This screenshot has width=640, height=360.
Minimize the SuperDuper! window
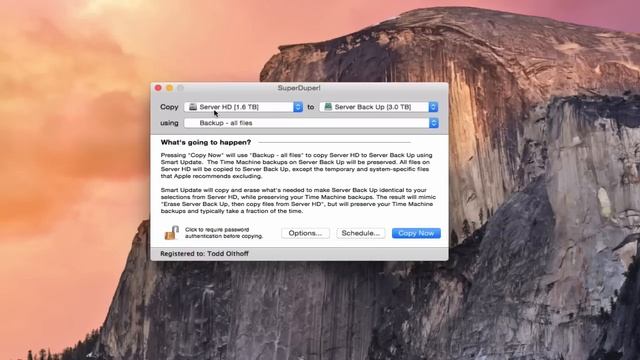(169, 88)
